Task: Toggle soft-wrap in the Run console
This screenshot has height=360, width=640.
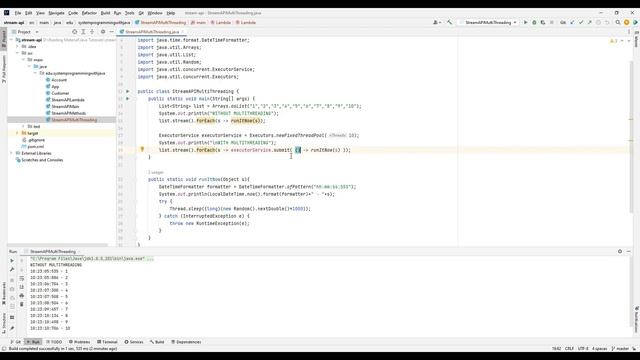Action: (22, 278)
